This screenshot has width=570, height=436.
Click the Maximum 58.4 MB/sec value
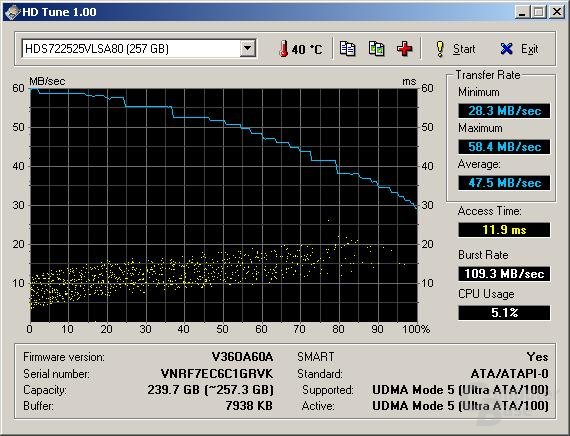[x=504, y=147]
